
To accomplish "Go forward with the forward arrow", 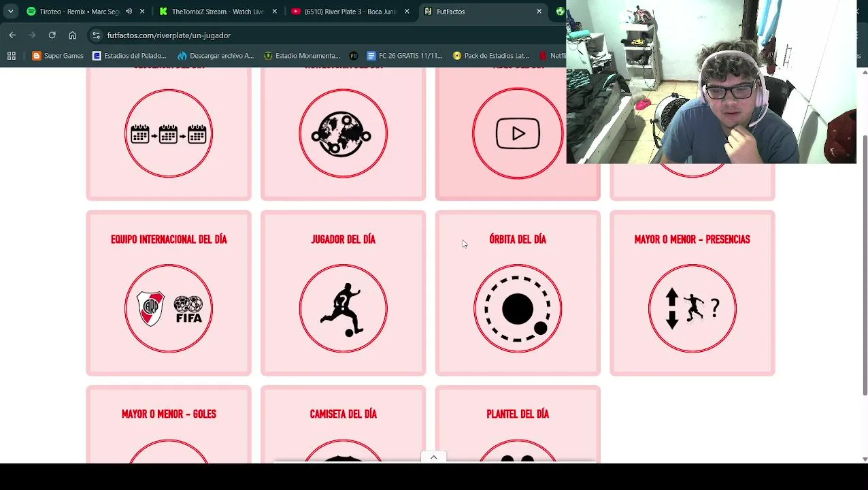I will (32, 35).
